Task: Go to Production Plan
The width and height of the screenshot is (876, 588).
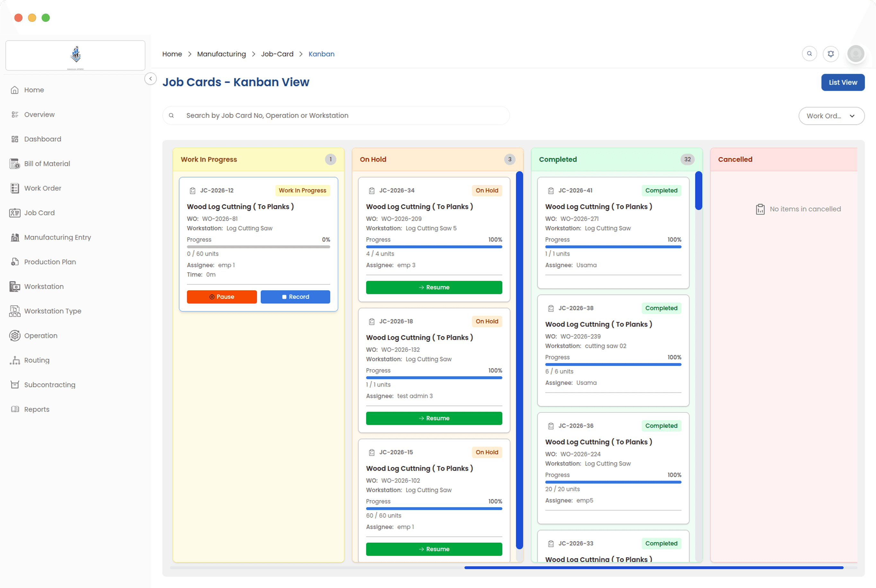Action: (50, 262)
